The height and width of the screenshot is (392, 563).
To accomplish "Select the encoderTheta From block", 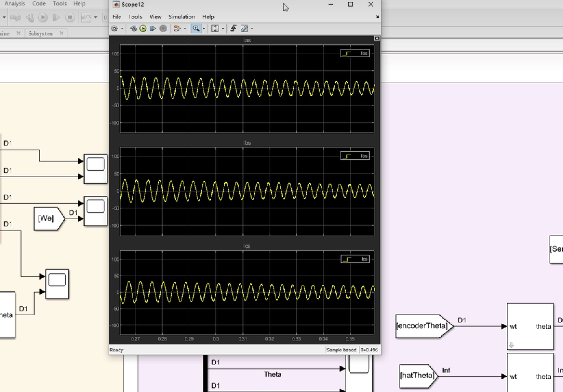I will [x=422, y=326].
